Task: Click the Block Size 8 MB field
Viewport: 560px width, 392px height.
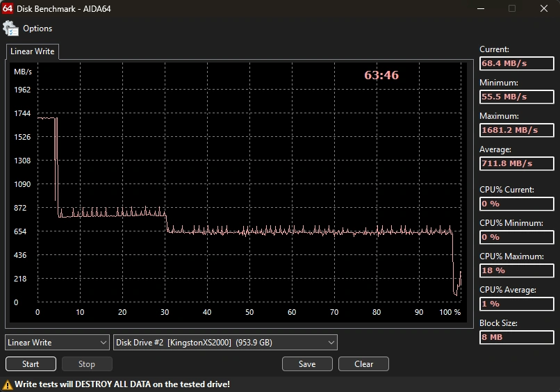Action: (517, 337)
